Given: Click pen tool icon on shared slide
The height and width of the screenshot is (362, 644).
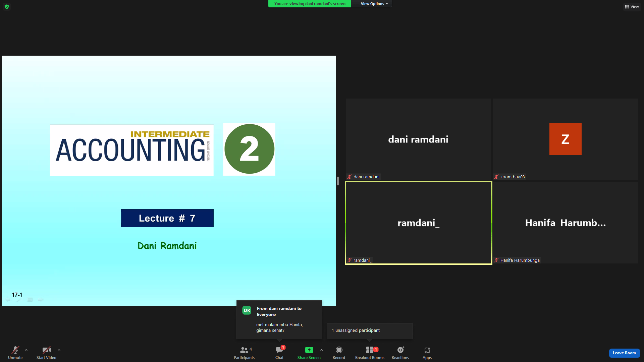Looking at the screenshot, I should (x=19, y=300).
